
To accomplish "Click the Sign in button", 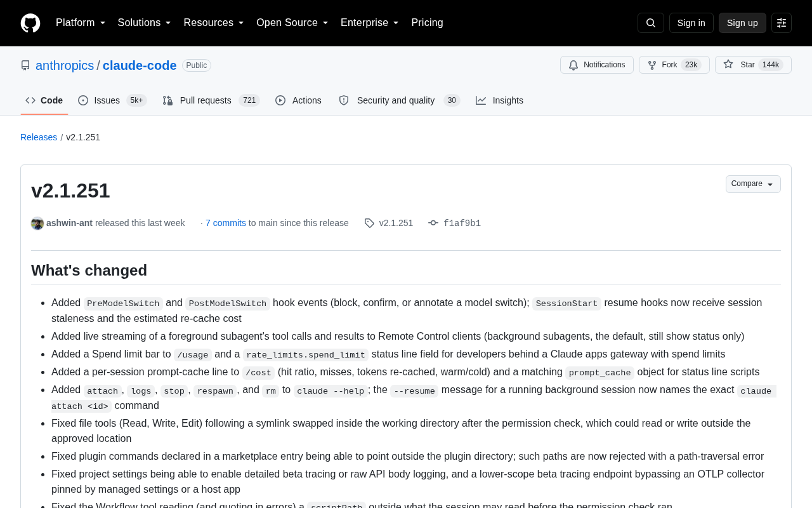I will point(691,23).
